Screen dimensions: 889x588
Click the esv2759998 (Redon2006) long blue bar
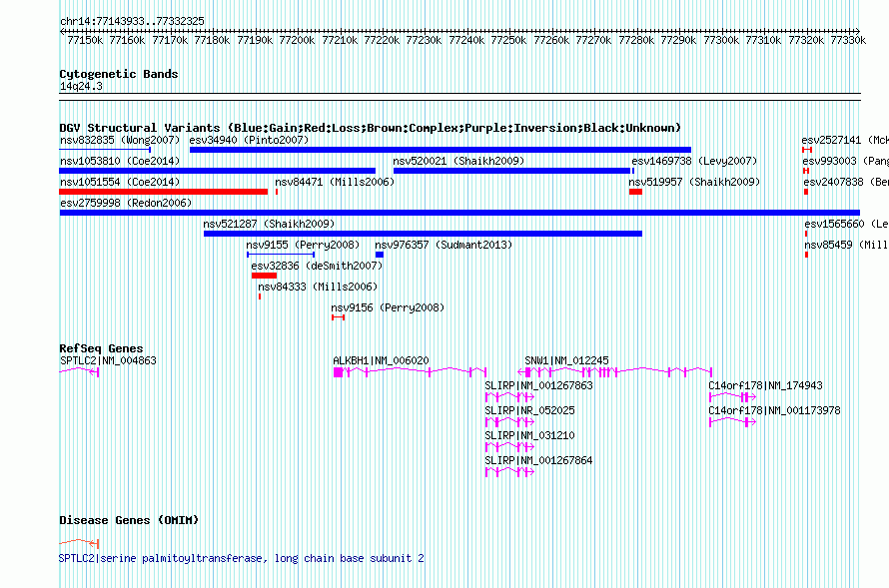click(459, 213)
